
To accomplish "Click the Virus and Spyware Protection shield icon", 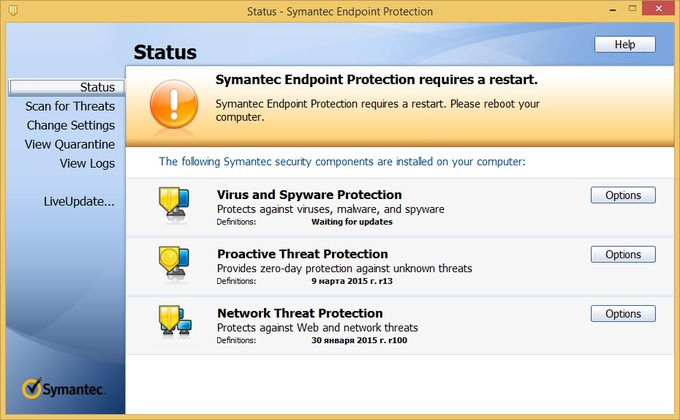I will click(x=174, y=203).
